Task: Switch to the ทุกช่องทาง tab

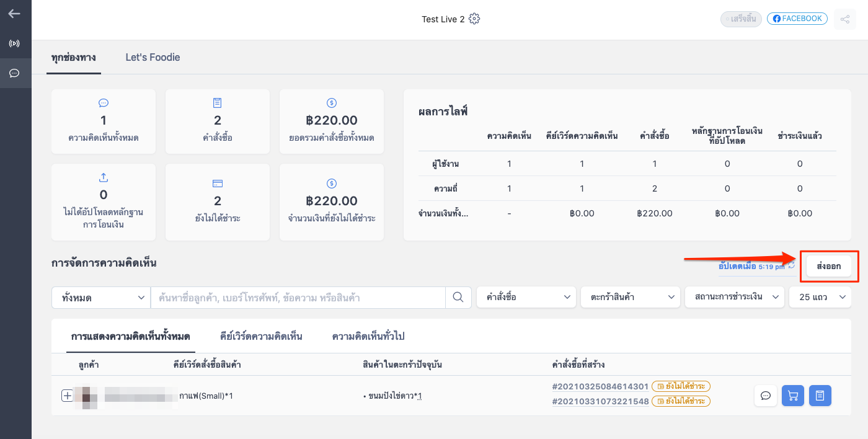Action: [74, 58]
